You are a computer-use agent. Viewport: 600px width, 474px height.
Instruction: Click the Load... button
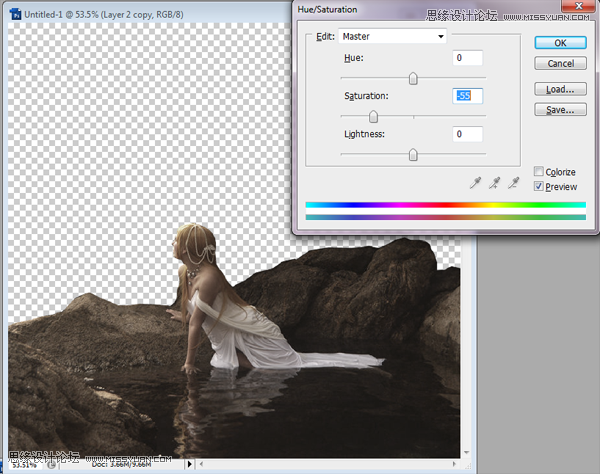pyautogui.click(x=560, y=89)
